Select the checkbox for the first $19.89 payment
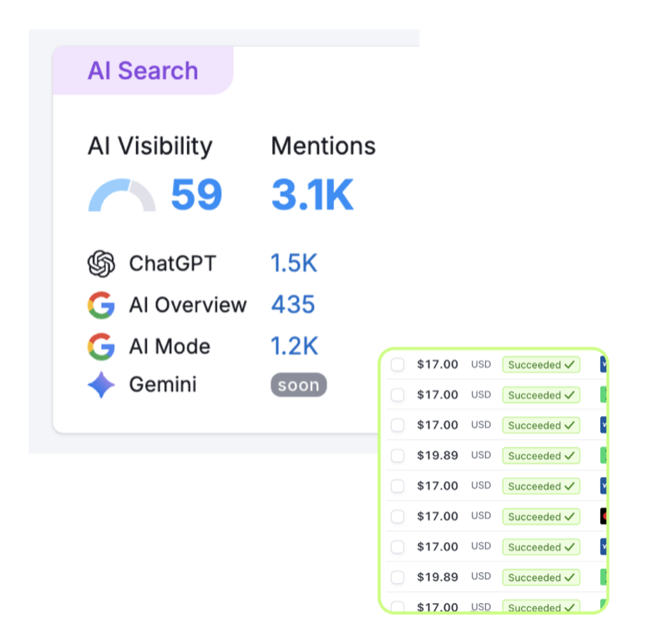668x644 pixels. coord(397,455)
